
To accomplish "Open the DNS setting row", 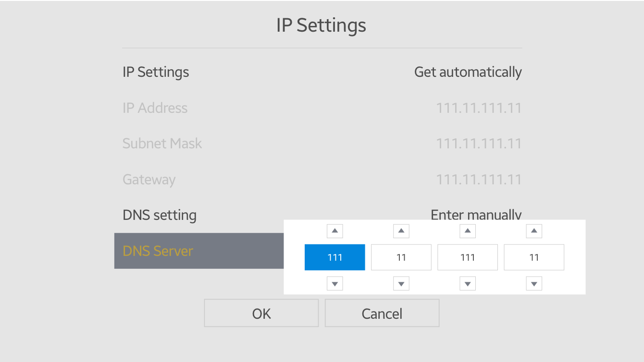I will click(x=160, y=215).
